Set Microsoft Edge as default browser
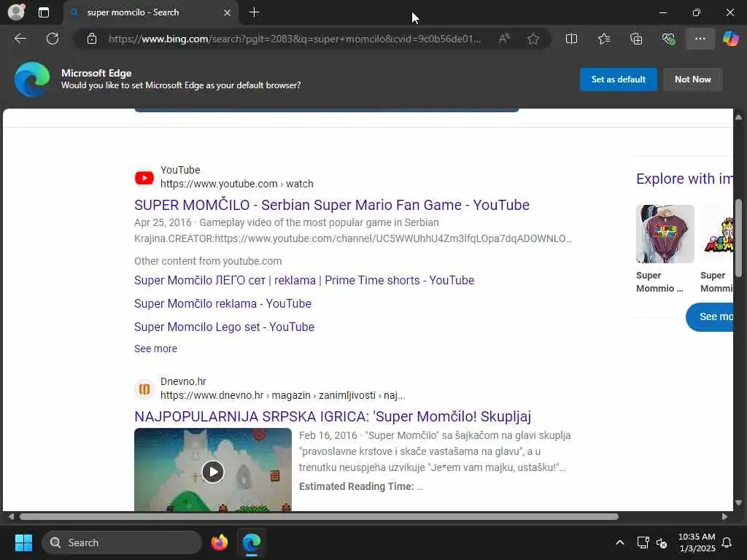The image size is (747, 560). tap(618, 79)
